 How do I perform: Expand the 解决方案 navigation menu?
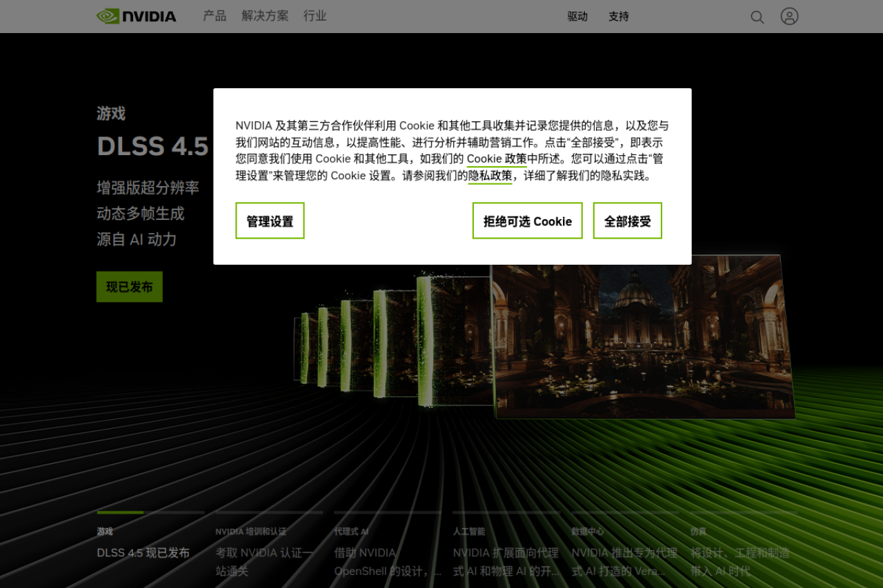(265, 16)
